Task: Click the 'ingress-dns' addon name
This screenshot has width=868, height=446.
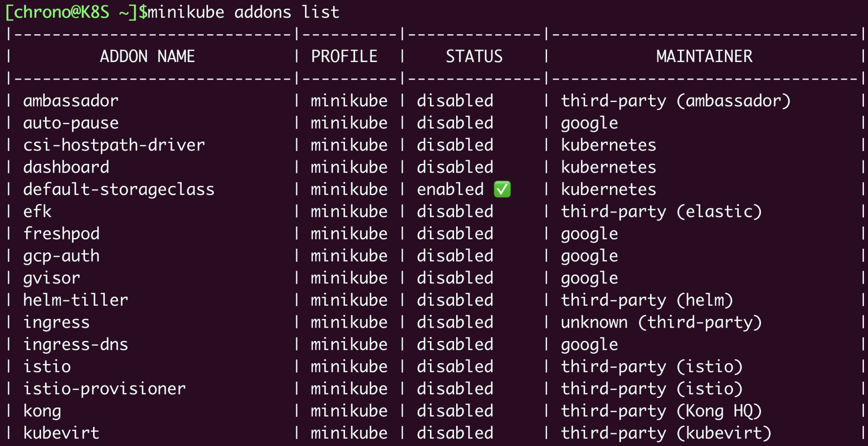Action: tap(75, 344)
